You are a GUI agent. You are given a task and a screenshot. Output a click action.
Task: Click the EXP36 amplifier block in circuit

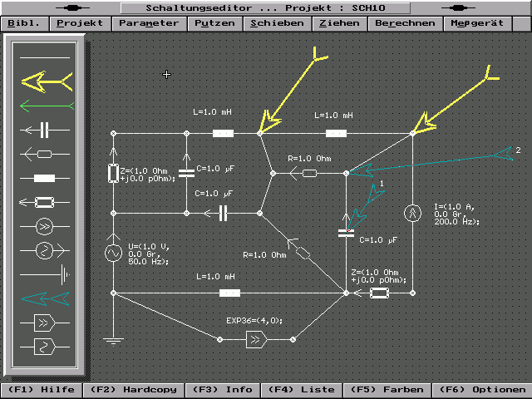257,339
